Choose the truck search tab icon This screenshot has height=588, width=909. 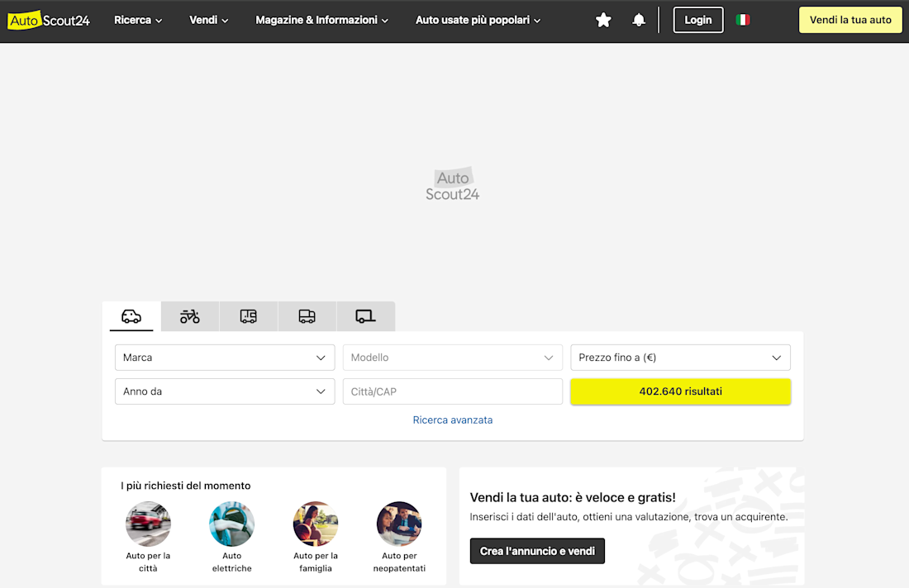307,316
